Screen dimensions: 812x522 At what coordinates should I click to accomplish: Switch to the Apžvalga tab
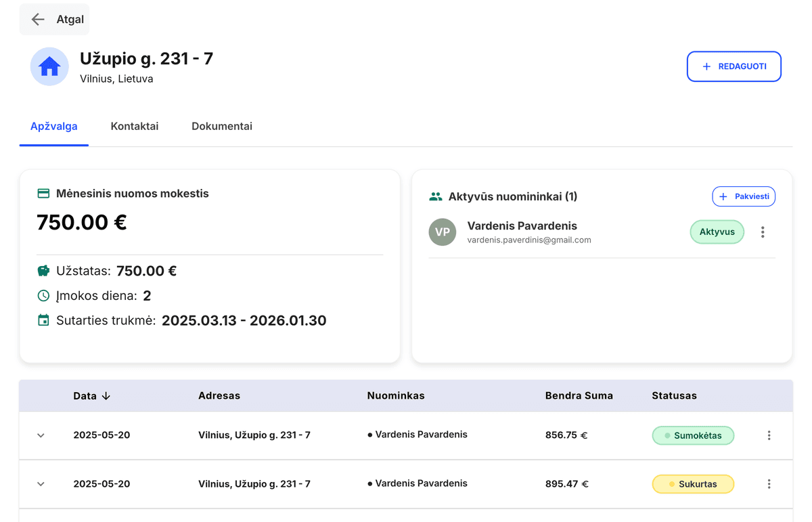click(54, 127)
